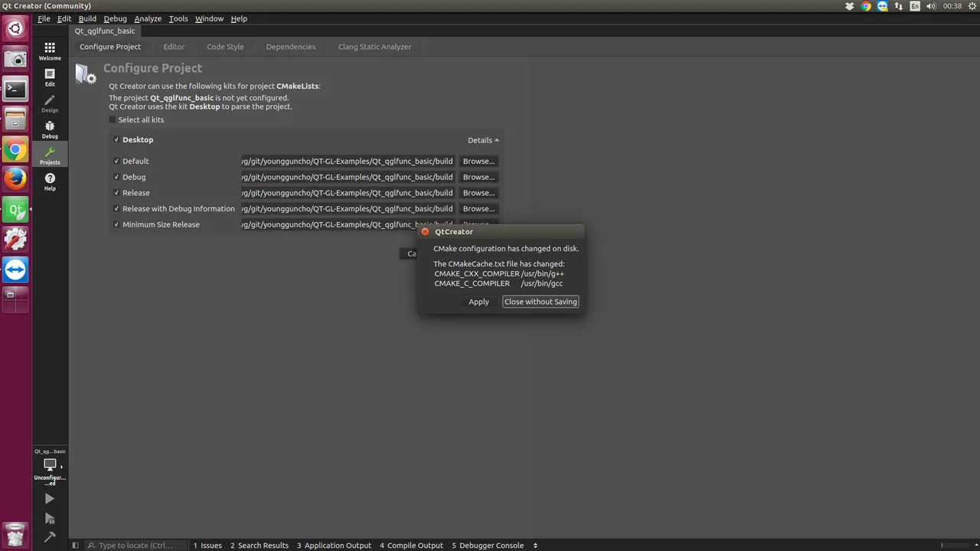
Task: Click Browse for the Default build
Action: point(479,161)
